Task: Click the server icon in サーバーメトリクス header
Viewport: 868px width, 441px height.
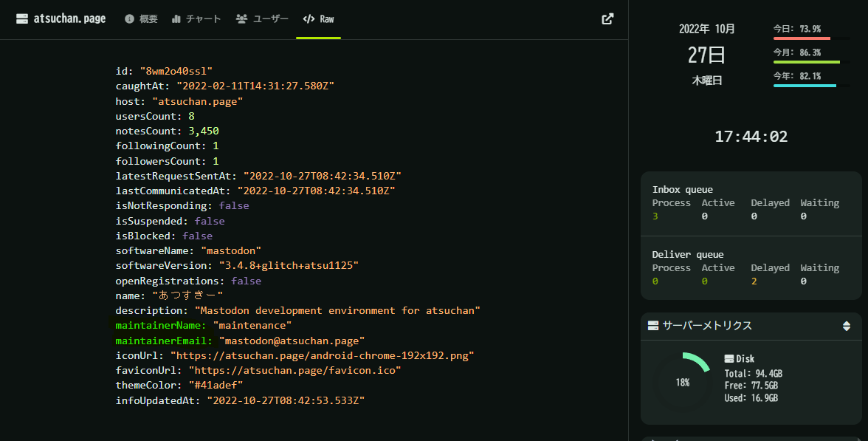Action: point(653,326)
